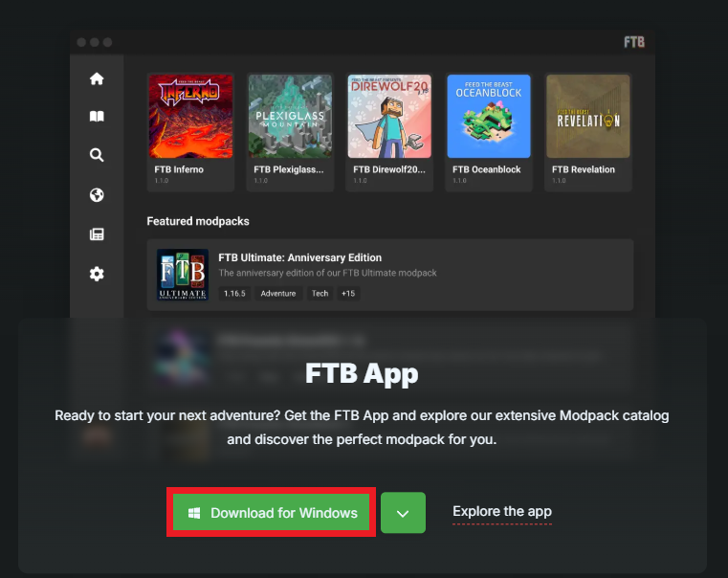Click the Windows logo on download button
The image size is (728, 578).
[194, 513]
